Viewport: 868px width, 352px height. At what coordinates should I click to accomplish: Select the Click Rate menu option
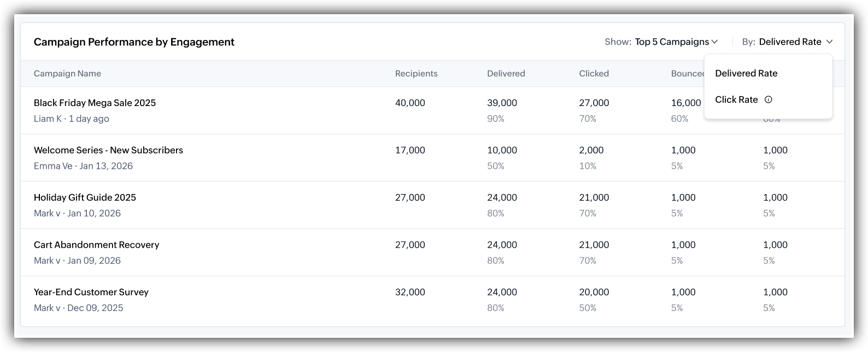(736, 99)
